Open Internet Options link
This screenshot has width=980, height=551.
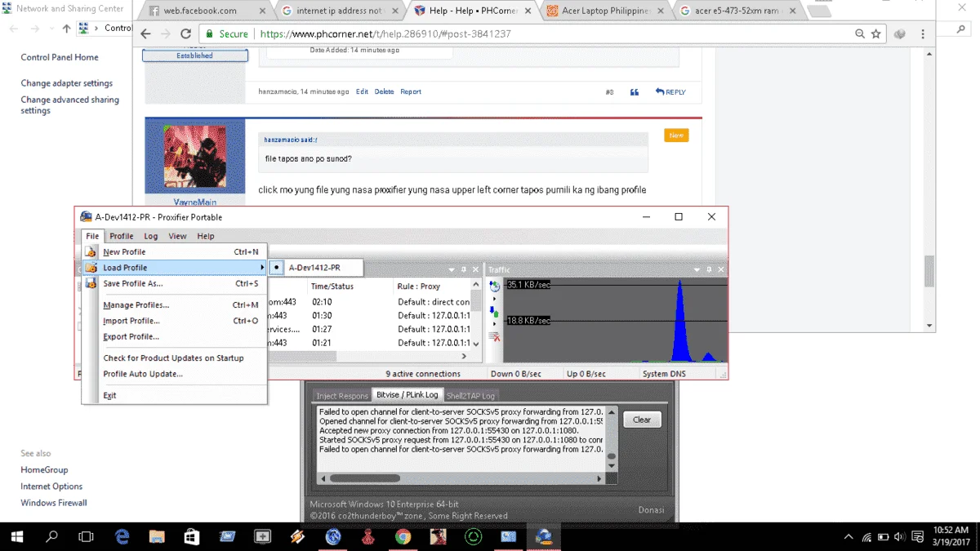click(x=51, y=487)
